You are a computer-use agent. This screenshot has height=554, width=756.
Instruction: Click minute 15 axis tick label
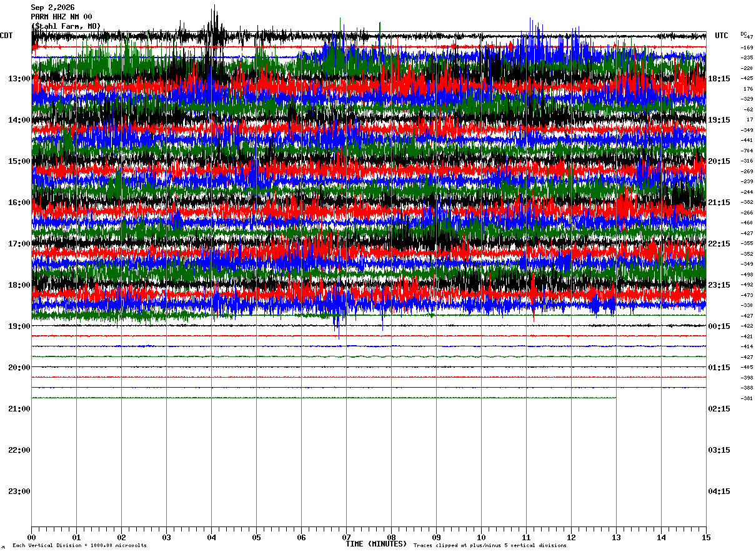coord(706,537)
